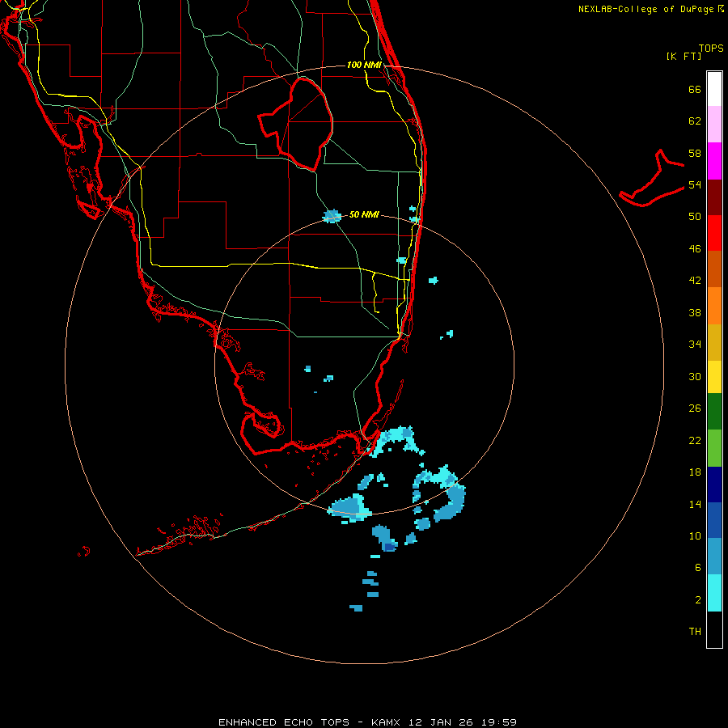Click the light blue swatch between 6 and 10

714,557
